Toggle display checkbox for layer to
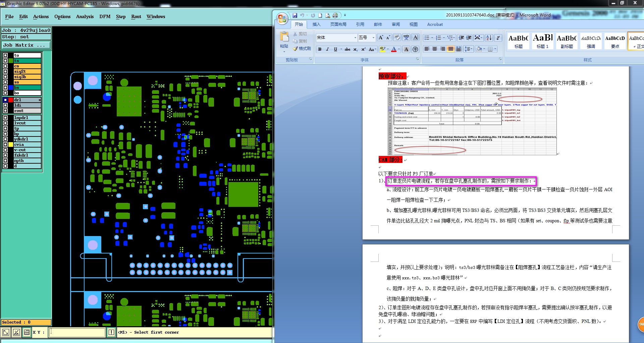Screen dimensions: 644x343 coord(5,55)
